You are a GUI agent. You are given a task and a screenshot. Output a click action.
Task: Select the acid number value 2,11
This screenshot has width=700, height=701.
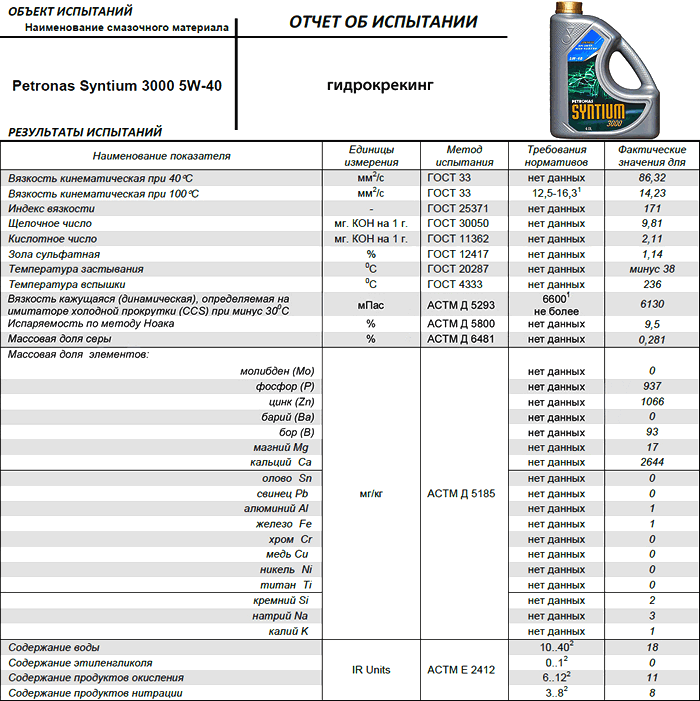(x=652, y=239)
